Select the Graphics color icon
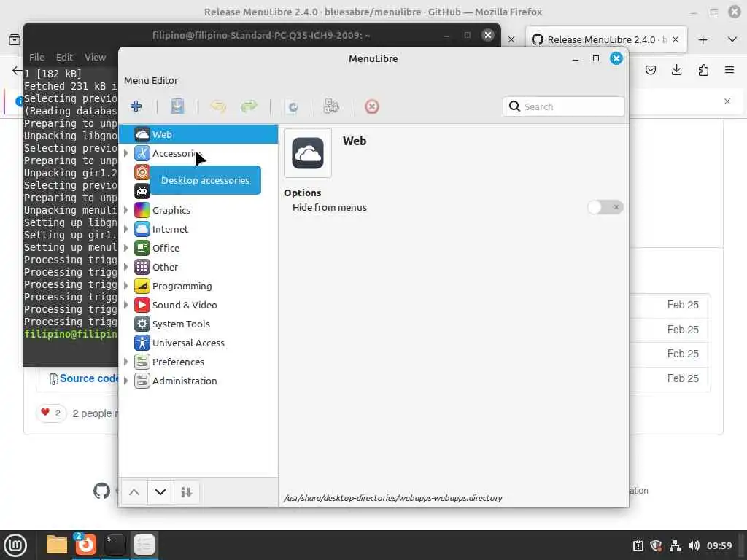 (x=142, y=210)
